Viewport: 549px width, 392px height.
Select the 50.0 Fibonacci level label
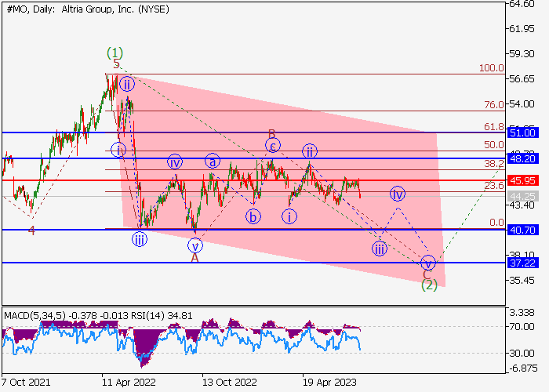pos(494,145)
